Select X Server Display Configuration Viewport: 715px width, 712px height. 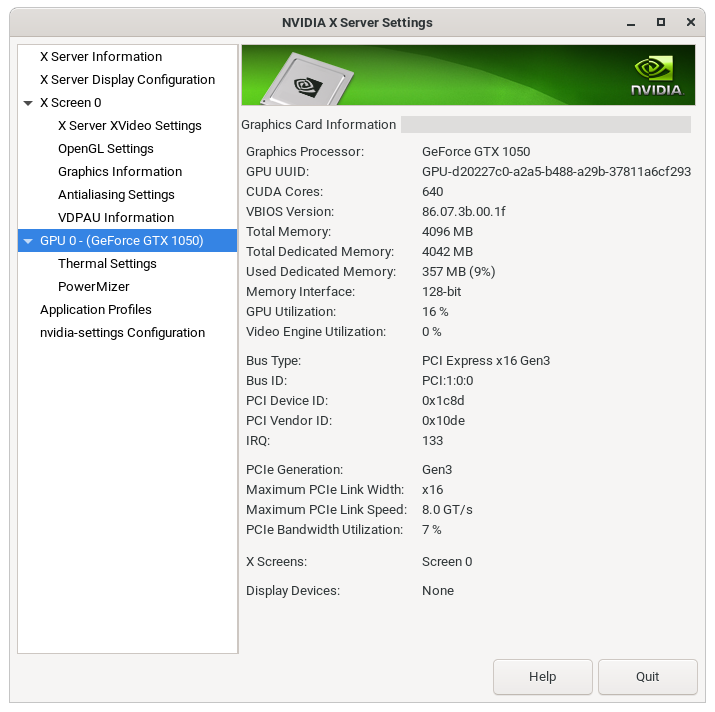(x=127, y=80)
